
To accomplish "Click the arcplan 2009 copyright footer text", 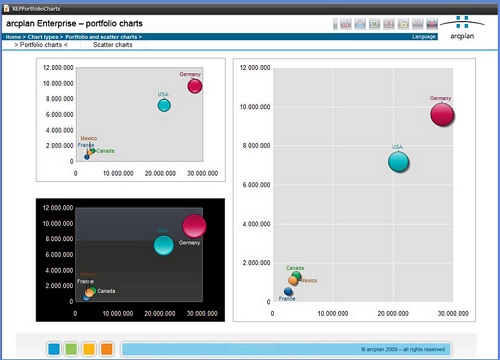I will pyautogui.click(x=403, y=349).
